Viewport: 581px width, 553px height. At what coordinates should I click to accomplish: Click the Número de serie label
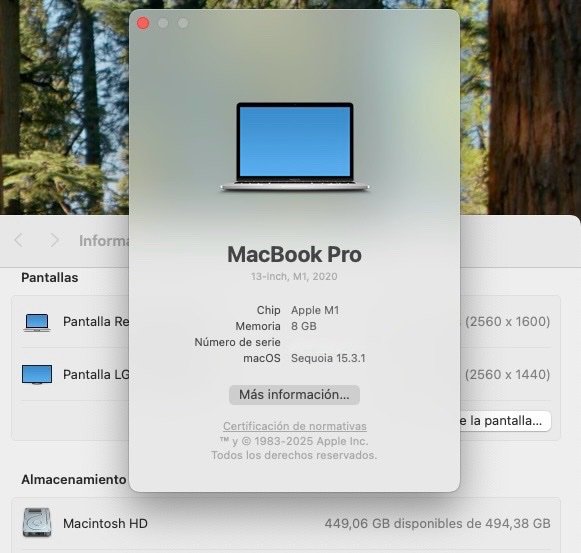[x=237, y=342]
